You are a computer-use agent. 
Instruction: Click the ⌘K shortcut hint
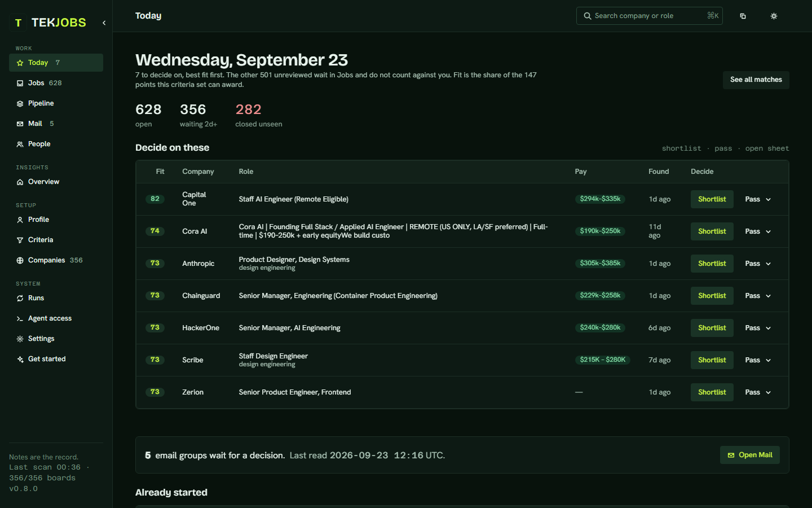click(713, 16)
